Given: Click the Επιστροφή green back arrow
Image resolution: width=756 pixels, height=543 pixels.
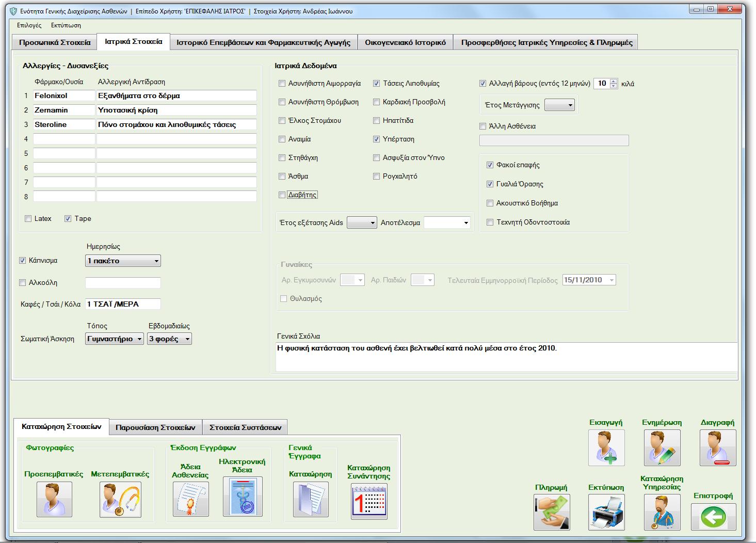Looking at the screenshot, I should coord(713,516).
